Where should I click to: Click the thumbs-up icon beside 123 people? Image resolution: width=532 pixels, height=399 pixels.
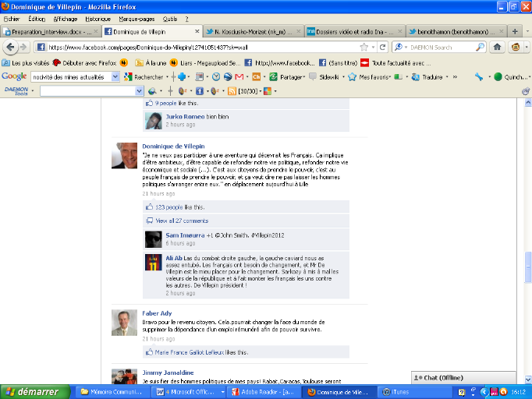point(149,207)
